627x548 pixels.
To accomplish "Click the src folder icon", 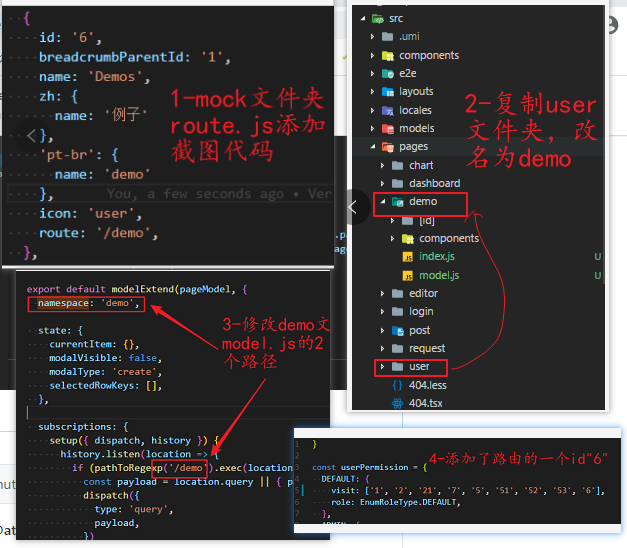I will coord(378,18).
